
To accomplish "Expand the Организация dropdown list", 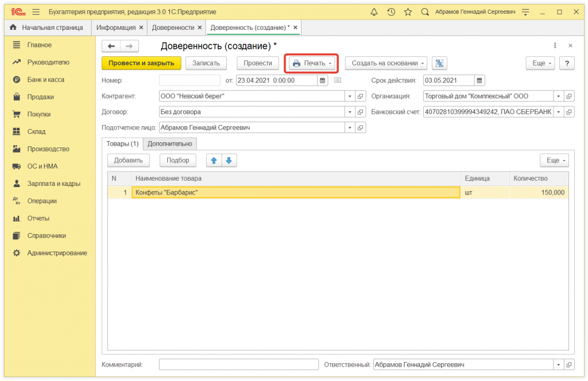I will pos(558,96).
